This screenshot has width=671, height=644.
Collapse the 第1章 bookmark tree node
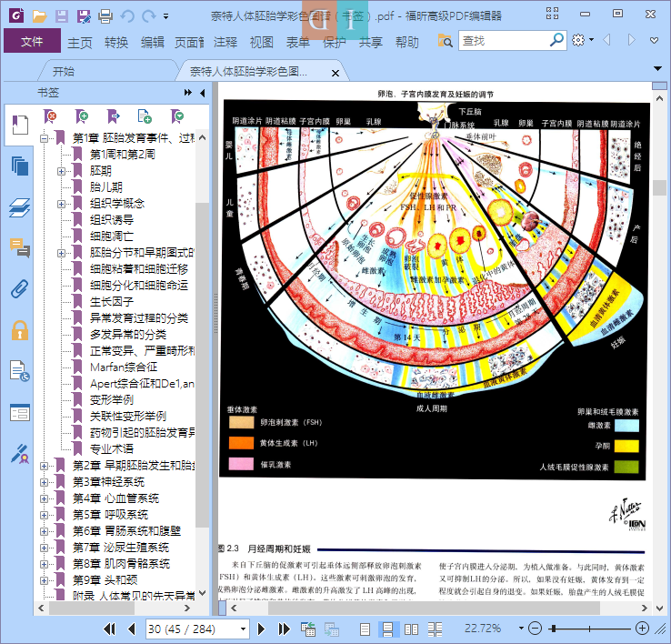click(x=44, y=138)
